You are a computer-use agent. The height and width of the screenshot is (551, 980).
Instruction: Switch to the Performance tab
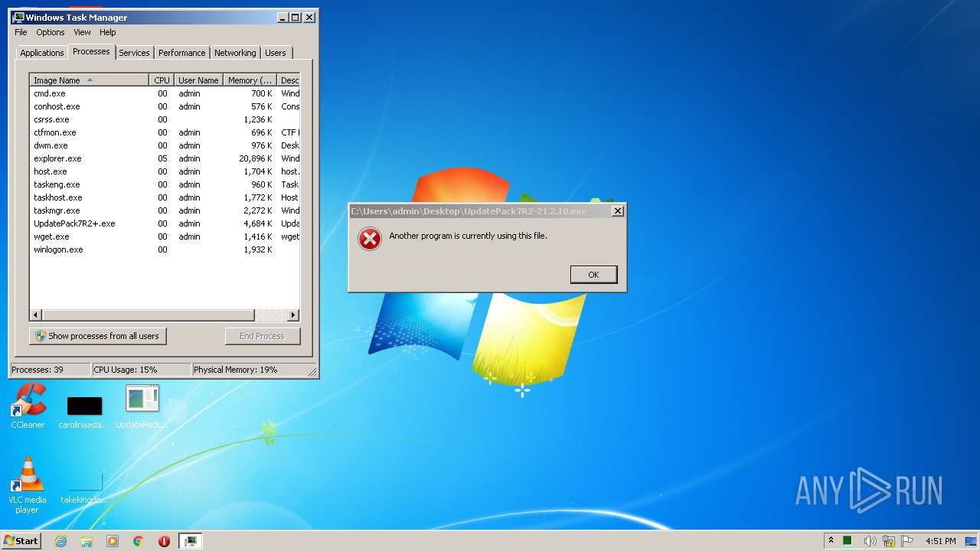point(182,53)
